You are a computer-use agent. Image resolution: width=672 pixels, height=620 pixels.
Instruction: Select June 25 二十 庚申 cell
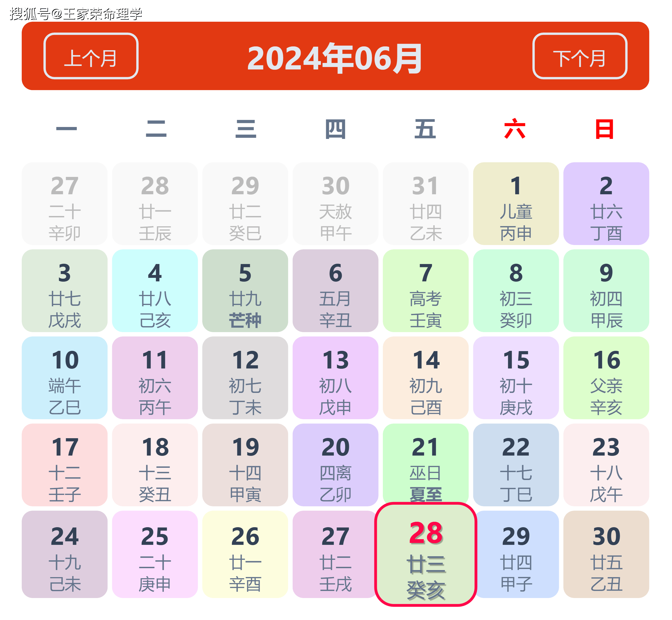(155, 554)
